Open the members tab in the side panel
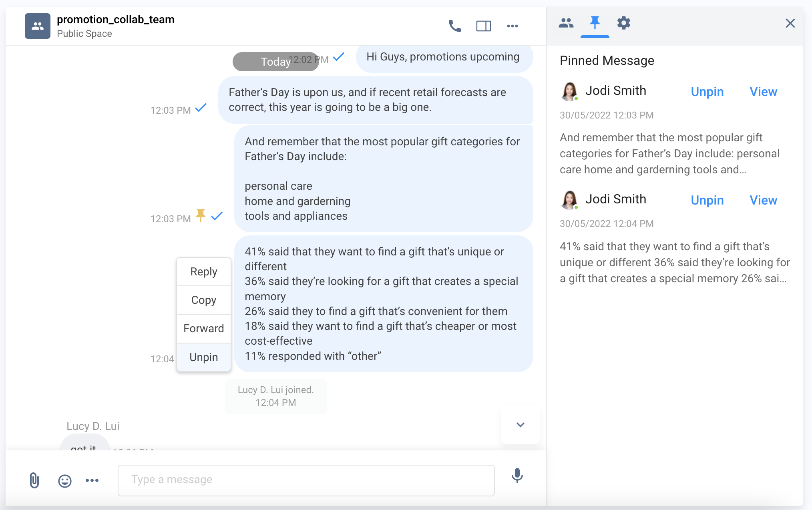The width and height of the screenshot is (812, 510). coord(566,23)
